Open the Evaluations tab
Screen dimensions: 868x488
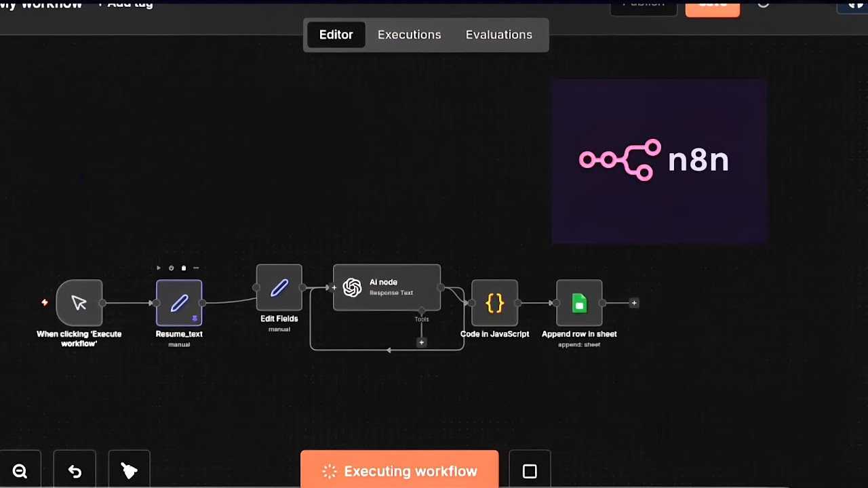tap(499, 35)
